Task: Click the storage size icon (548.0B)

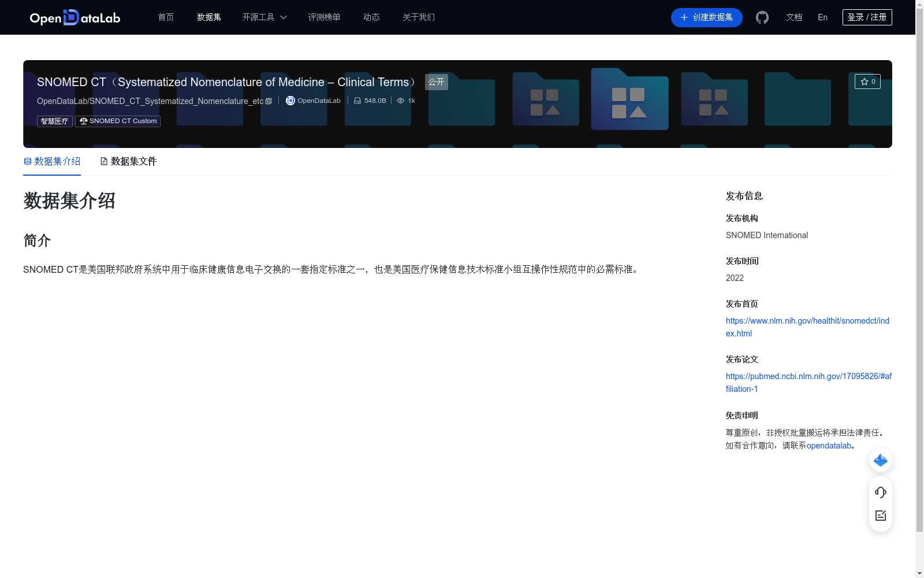Action: [x=357, y=101]
